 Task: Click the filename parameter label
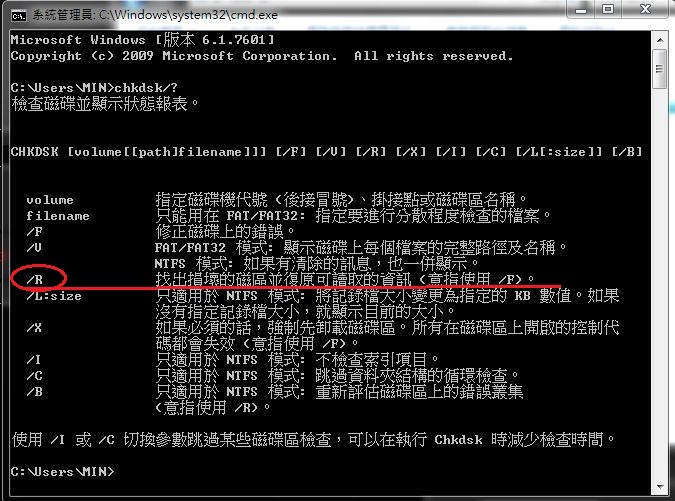pos(58,216)
